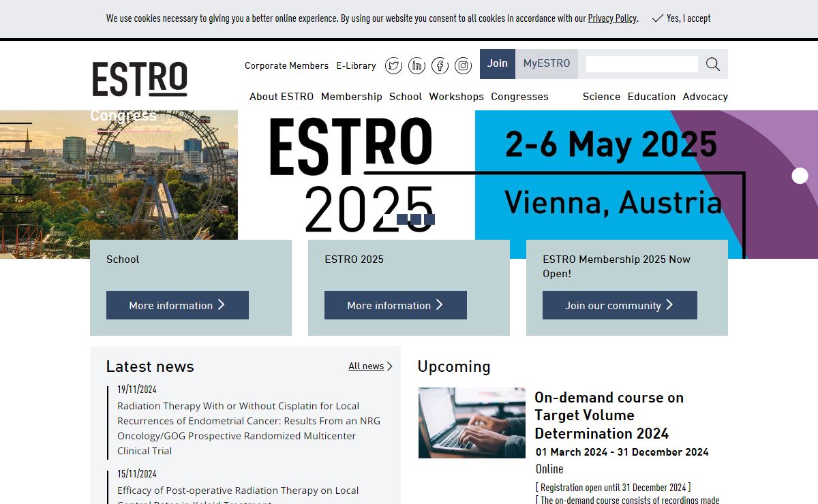This screenshot has height=504, width=818.
Task: Click the chevron beside All news
Action: coord(390,366)
